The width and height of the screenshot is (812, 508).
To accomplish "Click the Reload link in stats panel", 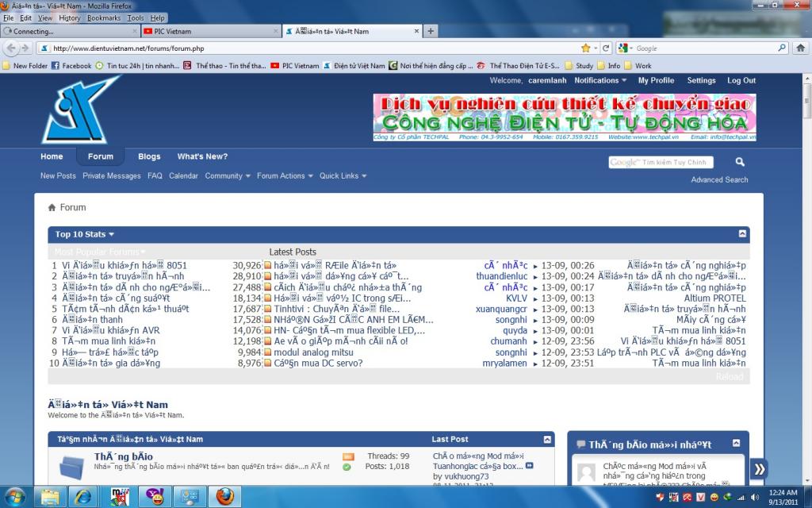I will 730,377.
